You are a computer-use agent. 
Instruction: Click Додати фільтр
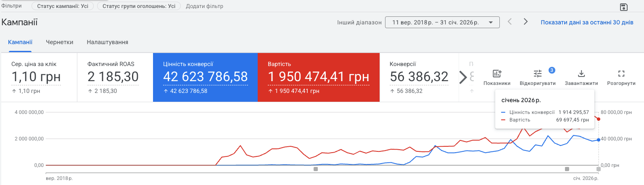pyautogui.click(x=205, y=6)
